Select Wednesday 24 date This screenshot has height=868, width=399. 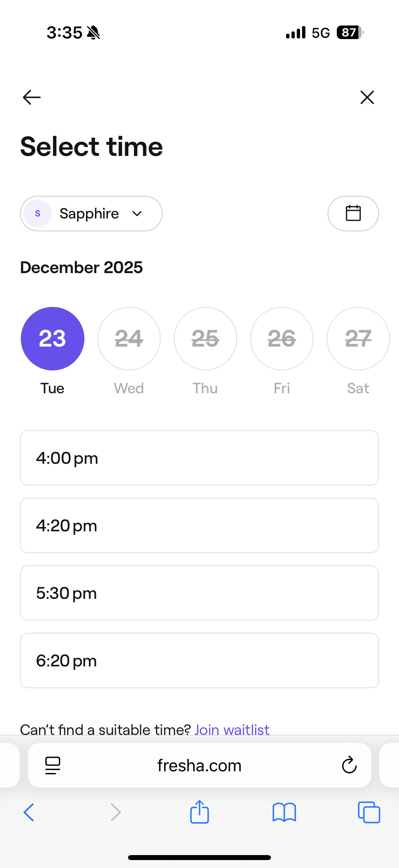(x=129, y=338)
